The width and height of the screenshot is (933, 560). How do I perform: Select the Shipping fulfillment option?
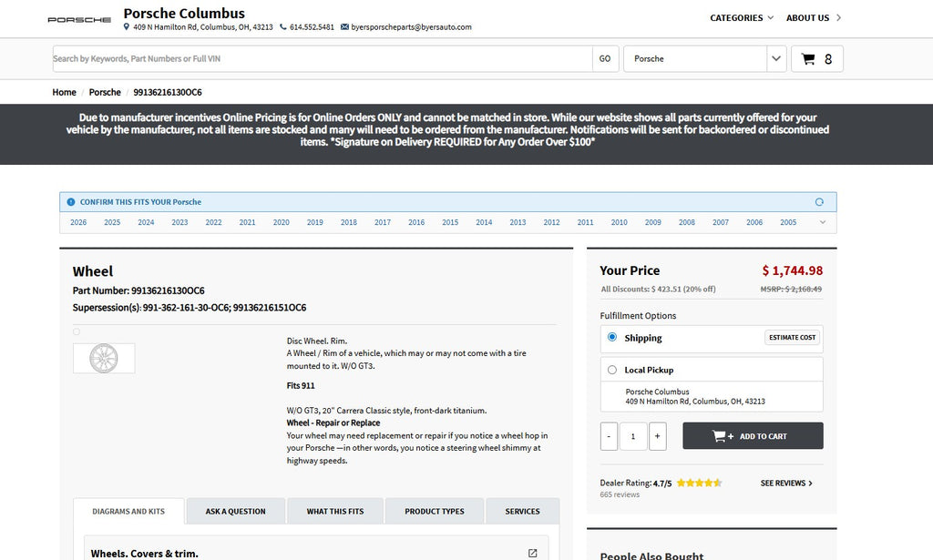(x=612, y=338)
